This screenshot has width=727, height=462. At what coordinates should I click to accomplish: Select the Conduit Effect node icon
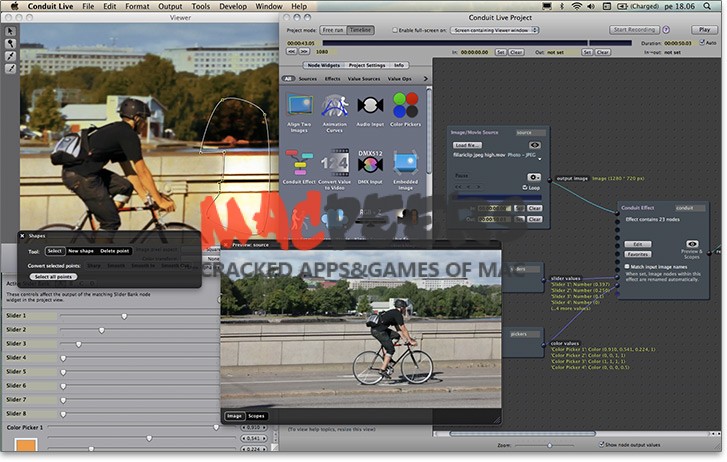(x=300, y=162)
